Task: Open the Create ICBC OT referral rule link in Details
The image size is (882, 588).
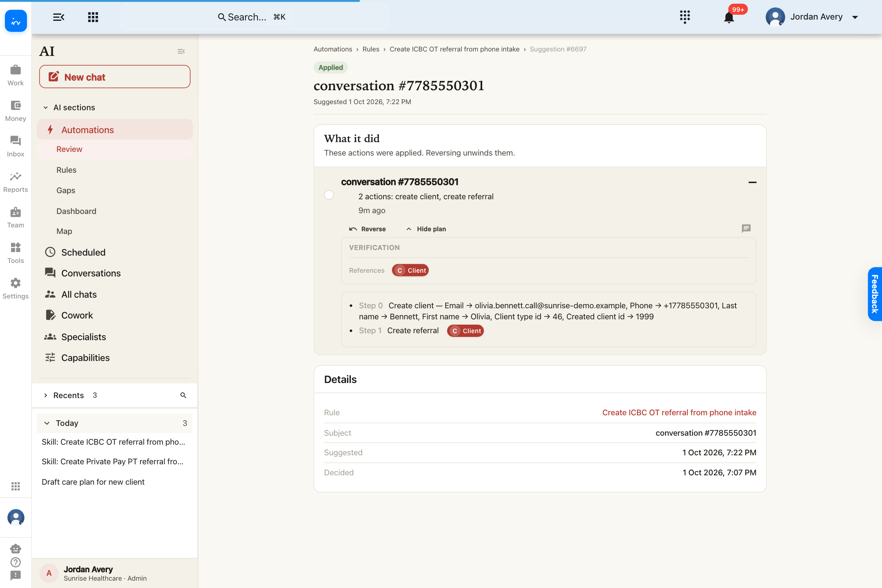Action: (679, 412)
